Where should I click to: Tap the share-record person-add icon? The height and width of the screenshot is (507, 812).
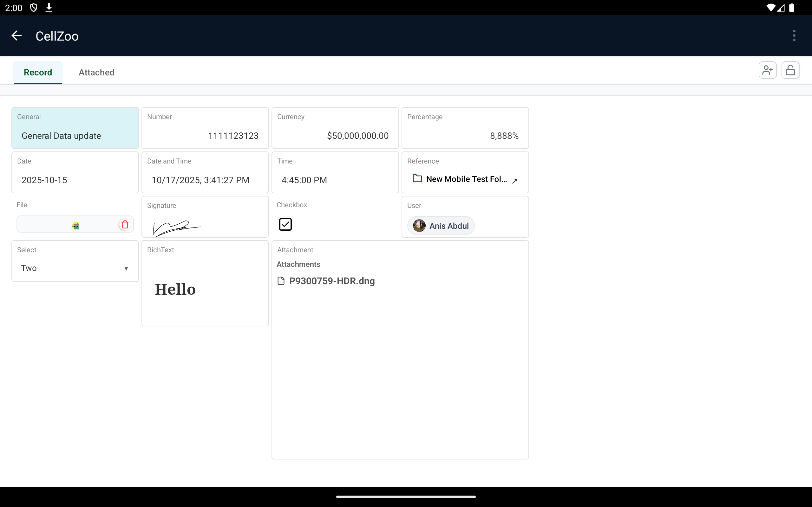[767, 70]
